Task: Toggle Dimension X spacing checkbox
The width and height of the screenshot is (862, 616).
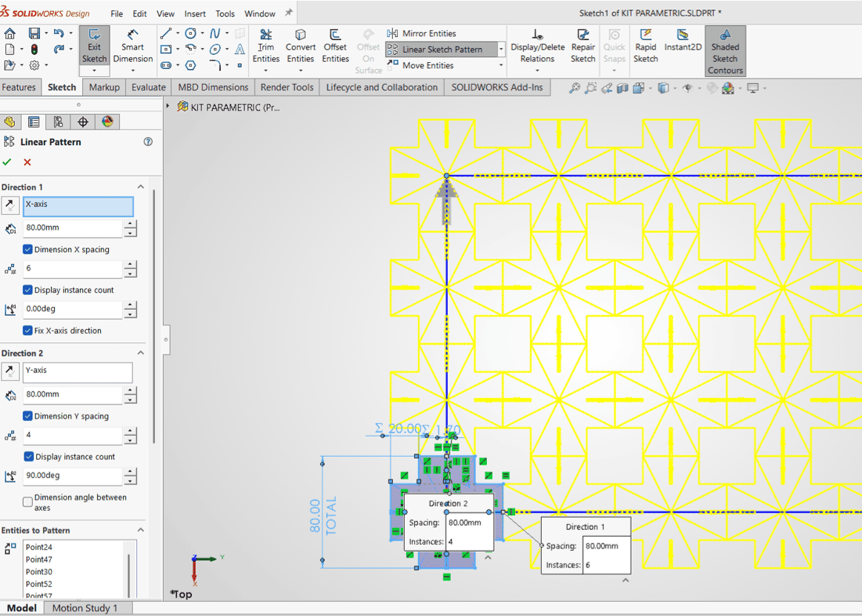Action: pos(27,249)
